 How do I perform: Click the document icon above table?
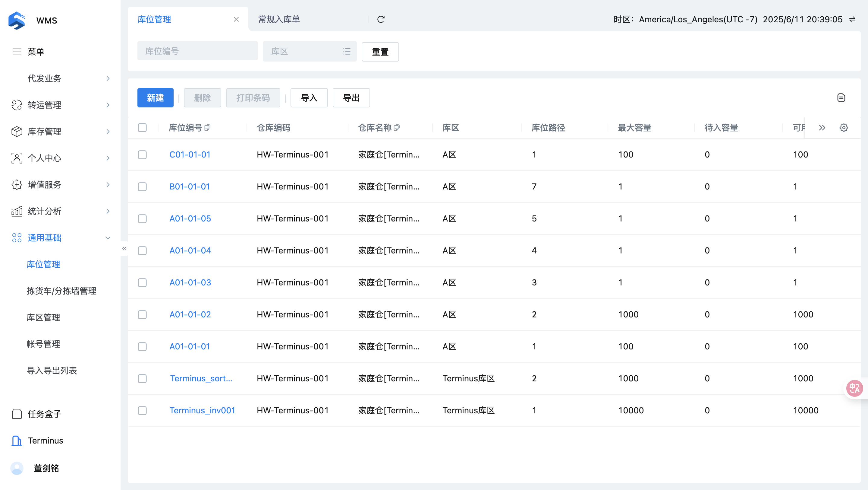click(x=841, y=98)
